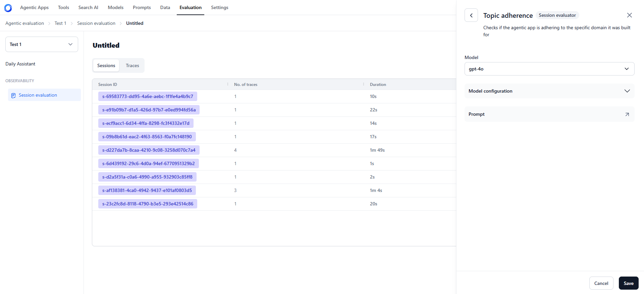
Task: Click the Session evaluation sidebar icon
Action: 13,96
